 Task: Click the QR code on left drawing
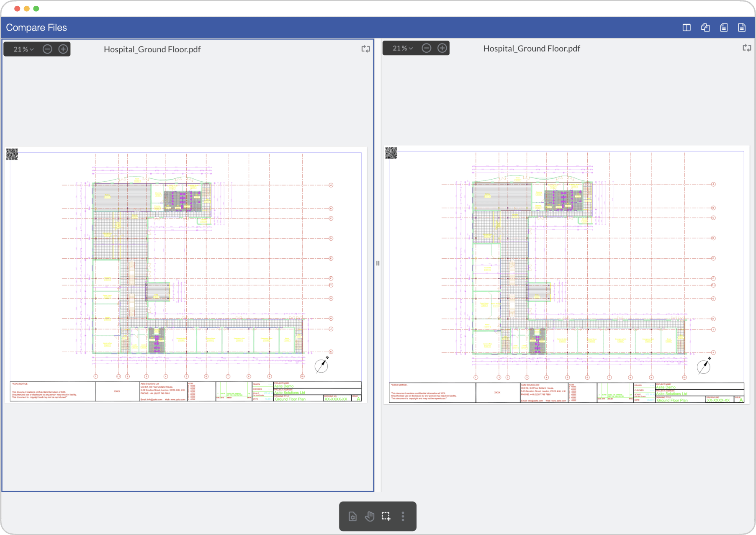[x=12, y=154]
